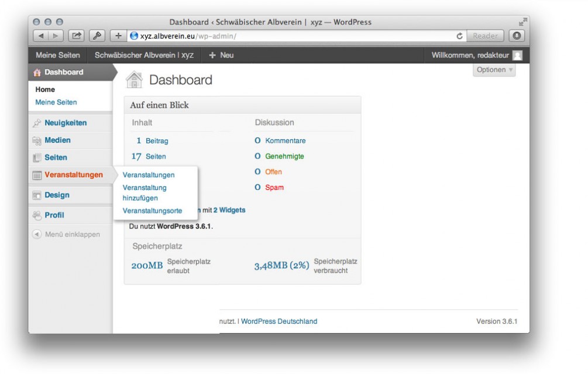
Task: Click the Speicherplatz section heading
Action: click(157, 247)
